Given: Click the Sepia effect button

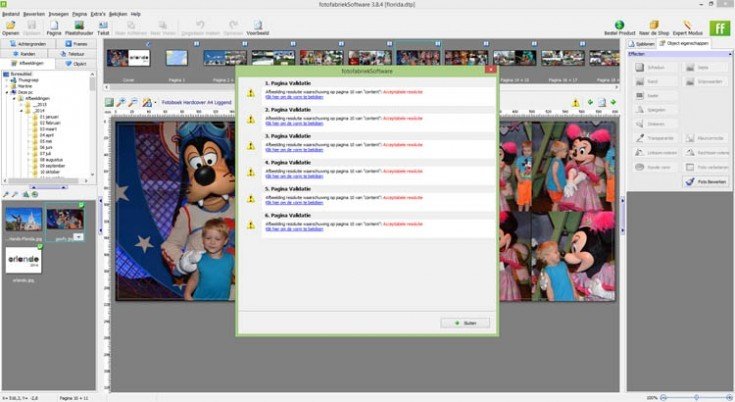Looking at the screenshot, I should (x=705, y=67).
